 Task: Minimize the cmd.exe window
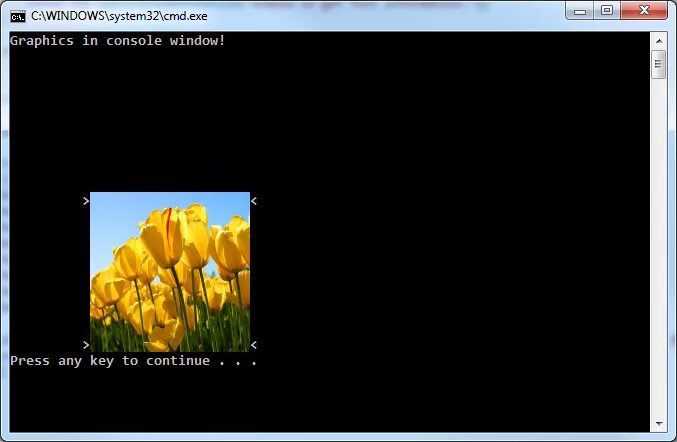pyautogui.click(x=580, y=11)
